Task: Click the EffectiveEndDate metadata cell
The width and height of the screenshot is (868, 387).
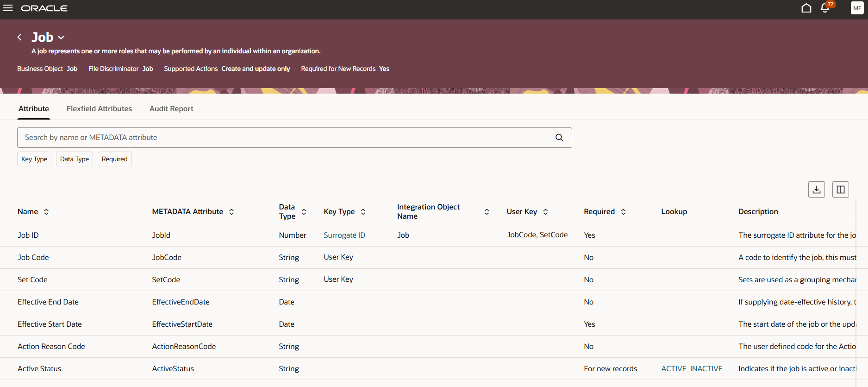Action: coord(181,302)
